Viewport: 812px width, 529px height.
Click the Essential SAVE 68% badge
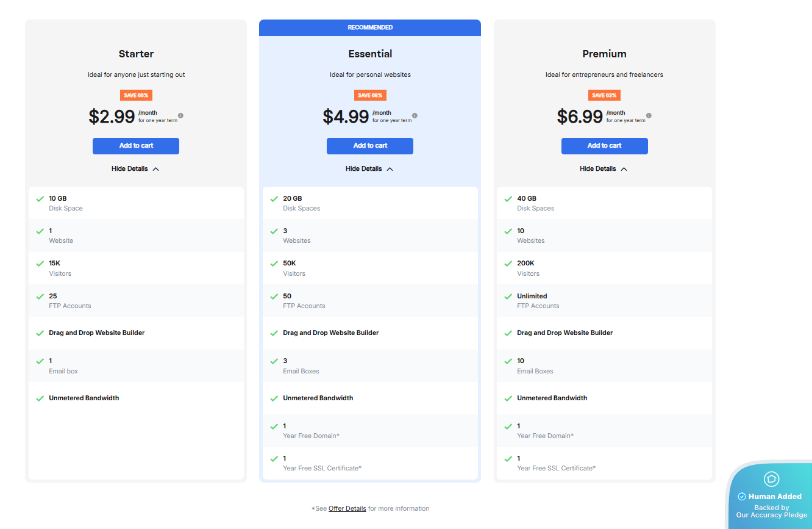[x=370, y=95]
